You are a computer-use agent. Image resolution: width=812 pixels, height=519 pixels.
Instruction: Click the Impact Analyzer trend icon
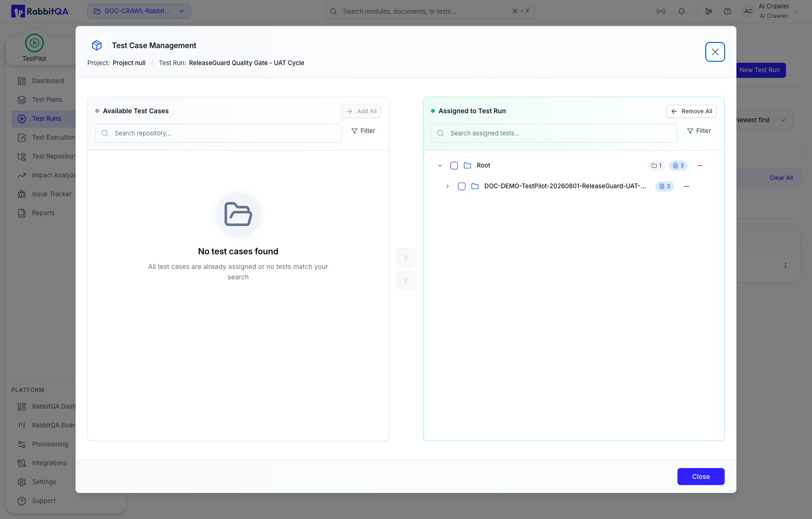pos(22,176)
